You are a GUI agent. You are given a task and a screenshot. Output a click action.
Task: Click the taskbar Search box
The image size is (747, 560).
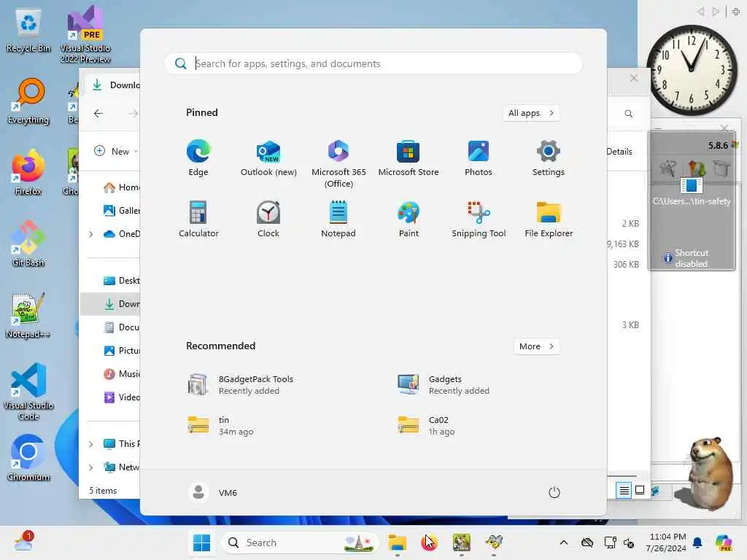tap(300, 542)
